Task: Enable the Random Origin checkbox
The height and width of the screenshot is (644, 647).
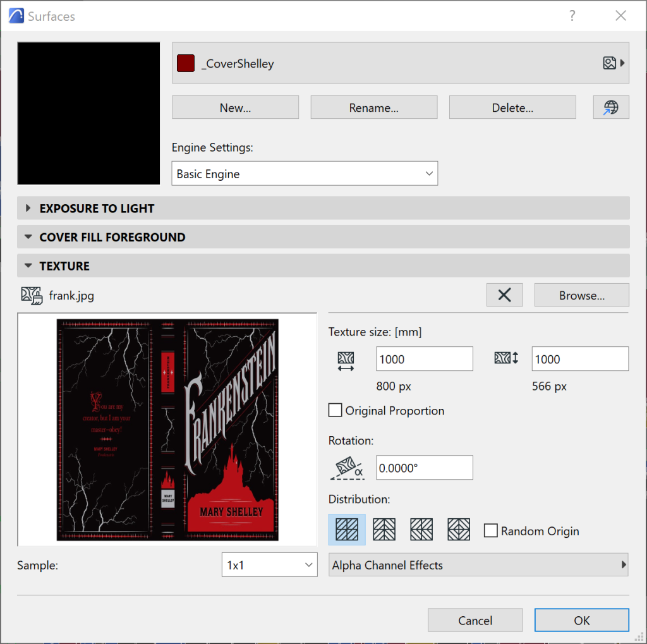Action: coord(490,530)
